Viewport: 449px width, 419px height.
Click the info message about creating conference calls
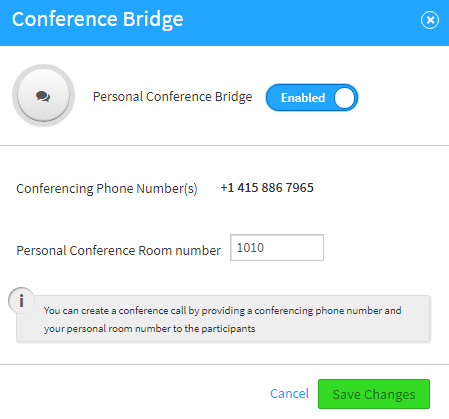[x=222, y=319]
